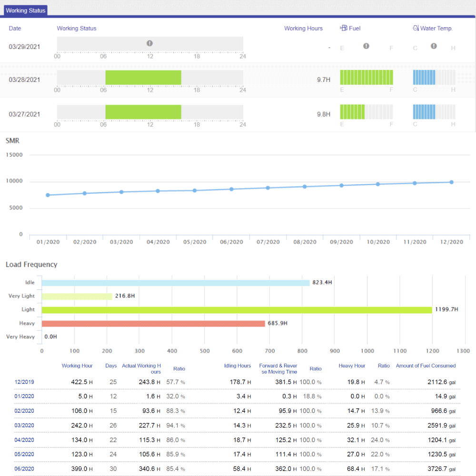Click the Amount of Fuel Consumed column header

coord(426,366)
